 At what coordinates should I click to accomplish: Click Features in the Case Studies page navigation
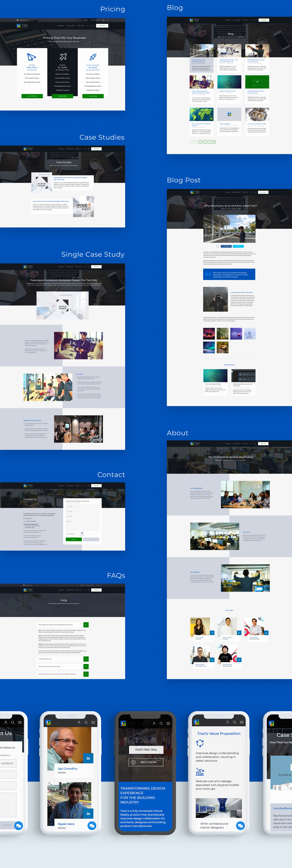[x=61, y=149]
